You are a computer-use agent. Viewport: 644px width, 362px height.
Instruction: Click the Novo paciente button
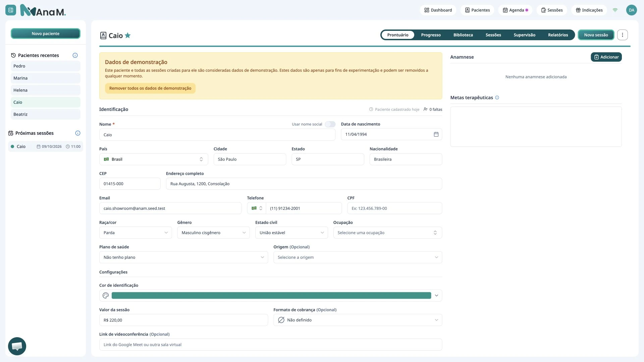46,34
